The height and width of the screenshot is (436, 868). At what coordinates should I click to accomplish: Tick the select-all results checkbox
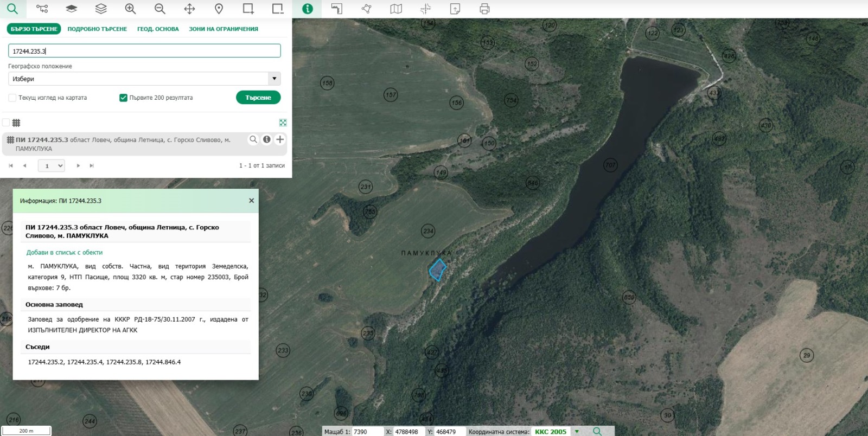6,123
